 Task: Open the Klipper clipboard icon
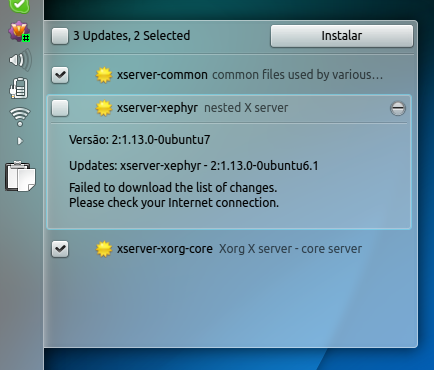tap(20, 176)
